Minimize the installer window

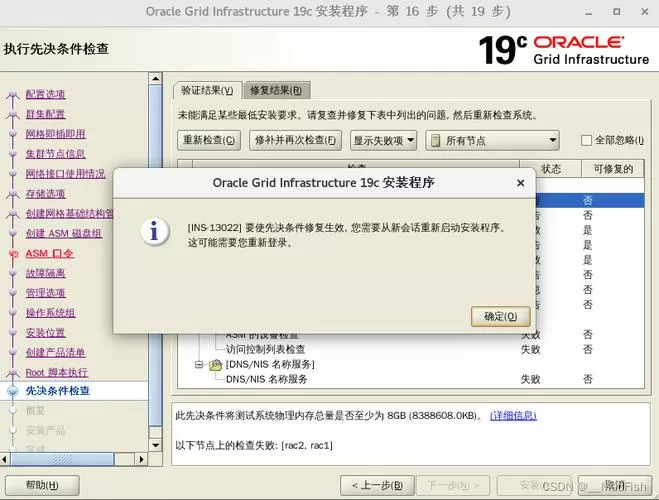coord(589,12)
